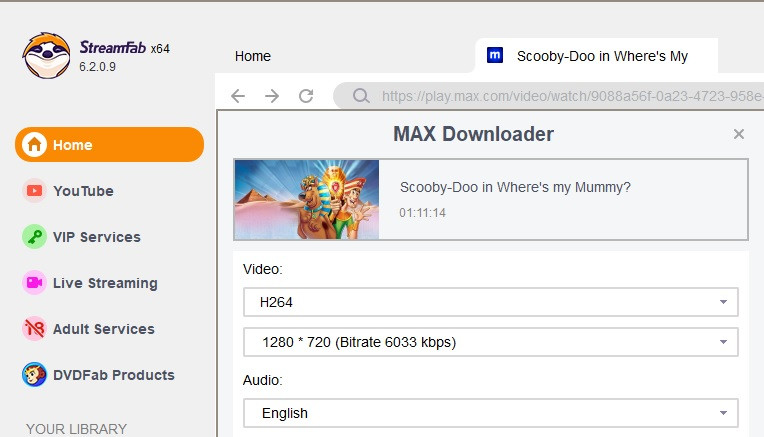
Task: Open VIP Services from the sidebar
Action: tap(96, 237)
